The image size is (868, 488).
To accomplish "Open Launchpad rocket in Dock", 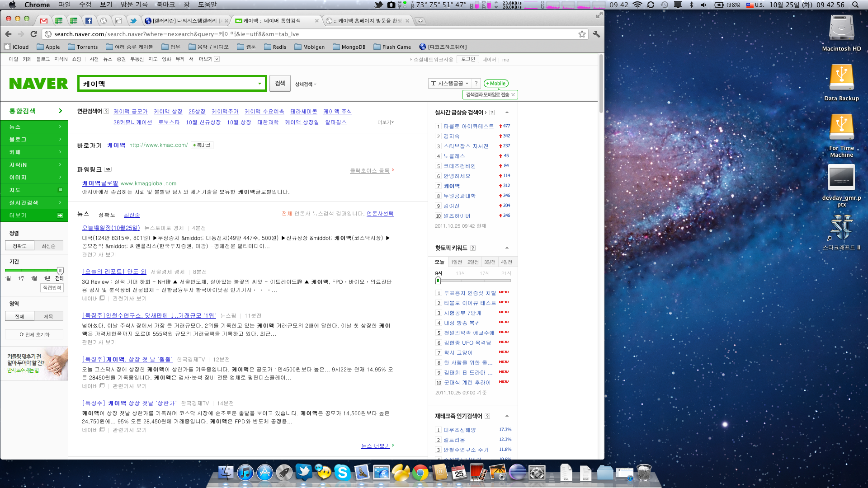I will coord(284,473).
